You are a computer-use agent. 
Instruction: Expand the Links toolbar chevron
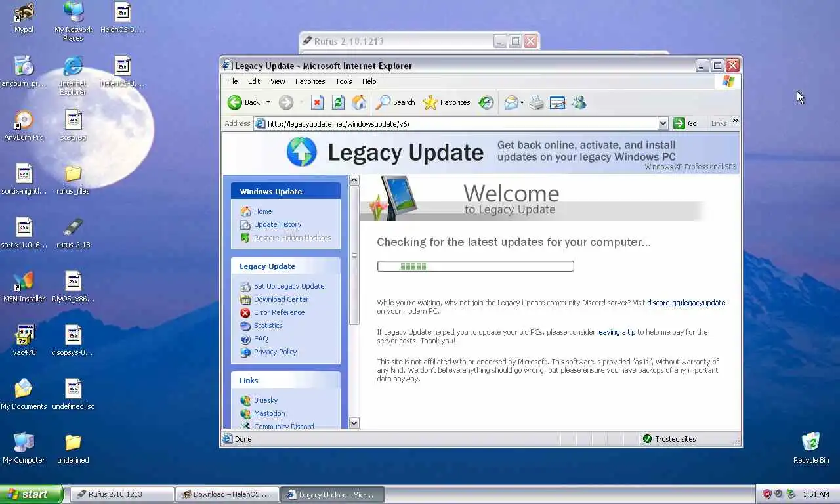click(735, 121)
